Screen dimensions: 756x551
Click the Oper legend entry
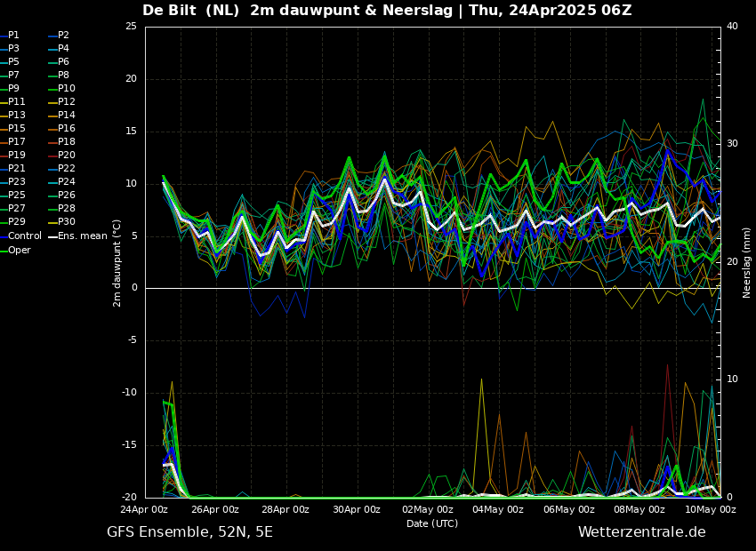[19, 250]
